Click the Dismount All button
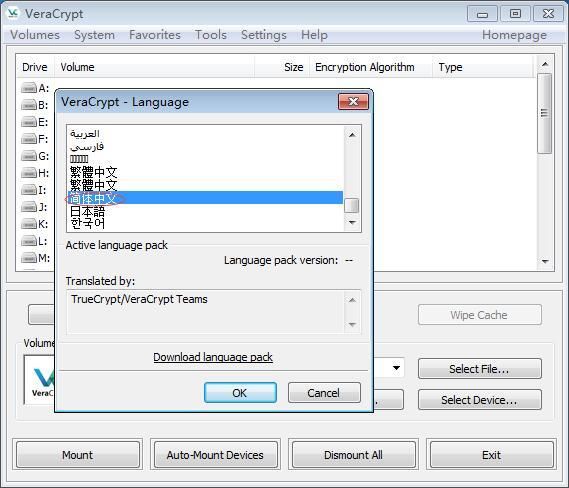 [x=353, y=455]
